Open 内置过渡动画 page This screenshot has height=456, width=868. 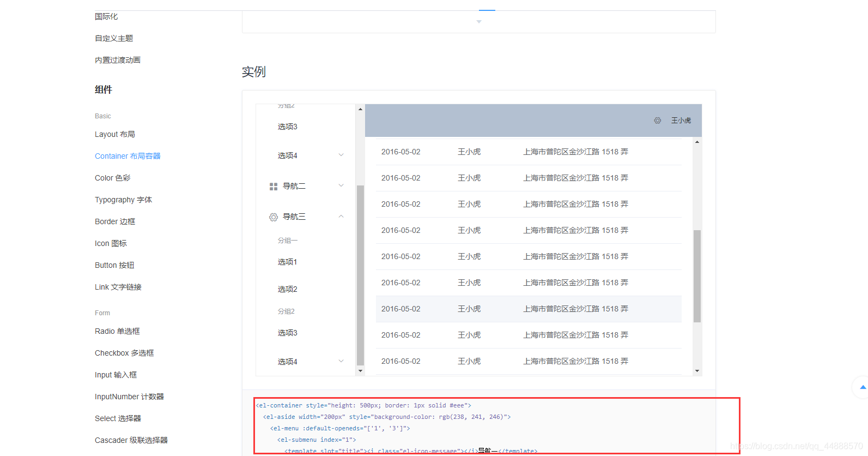[x=118, y=60]
